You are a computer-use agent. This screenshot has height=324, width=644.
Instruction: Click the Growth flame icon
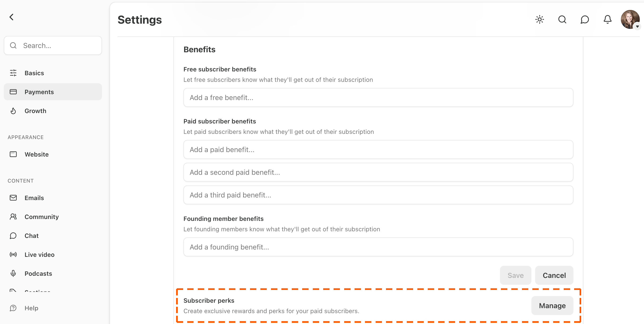[13, 111]
